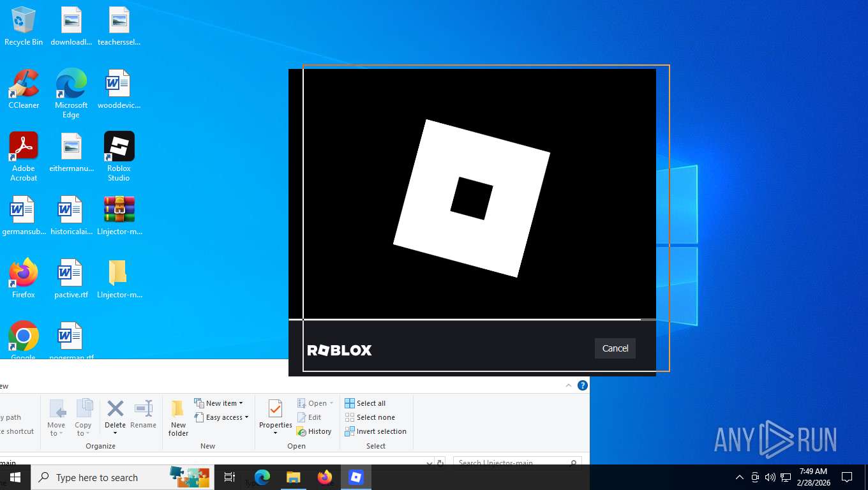
Task: Select the CCleaner desktop shortcut
Action: click(24, 89)
